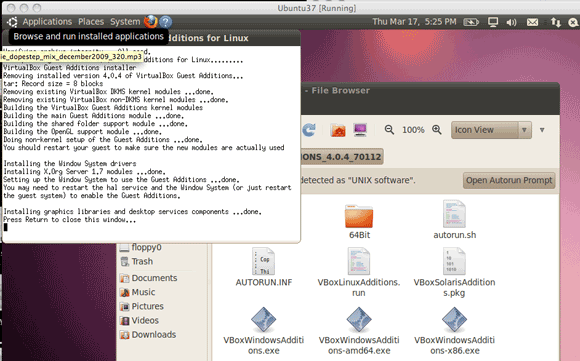Open Documents in the sidebar

point(149,278)
